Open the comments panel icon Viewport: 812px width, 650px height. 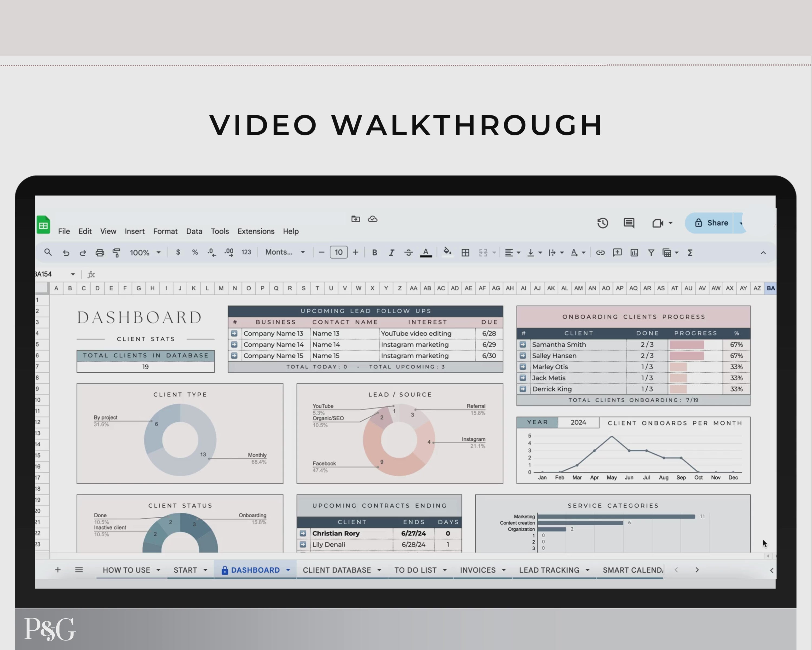pyautogui.click(x=629, y=223)
